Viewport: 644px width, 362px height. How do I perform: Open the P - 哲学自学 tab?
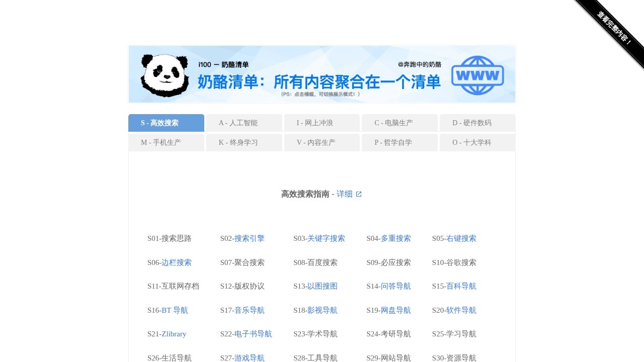399,142
